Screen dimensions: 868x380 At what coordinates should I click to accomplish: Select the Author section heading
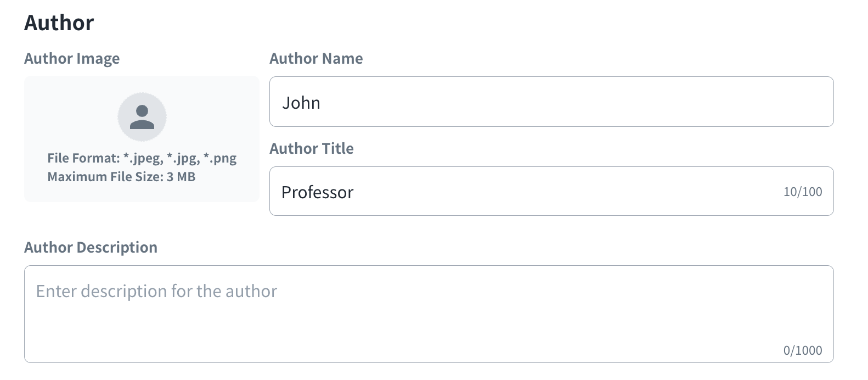(59, 23)
